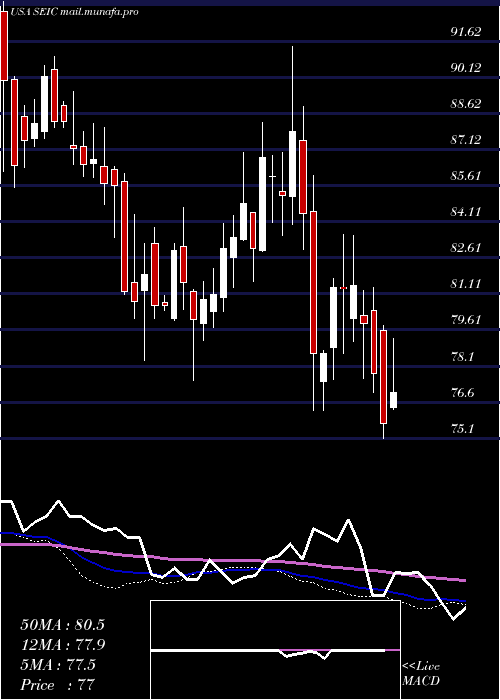Screen dimensions: 500x700
Task: Click the 76.6 price axis label
Action: point(463,393)
